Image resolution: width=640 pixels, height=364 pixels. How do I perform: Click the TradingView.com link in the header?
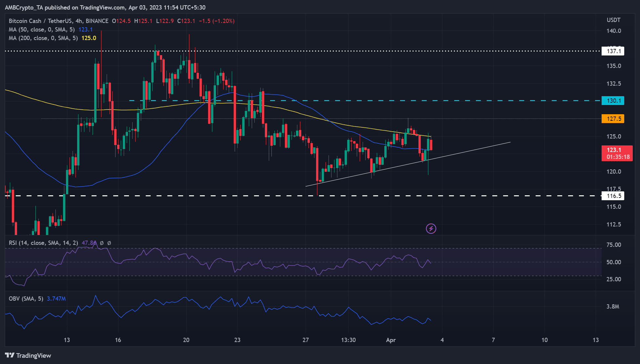(101, 7)
